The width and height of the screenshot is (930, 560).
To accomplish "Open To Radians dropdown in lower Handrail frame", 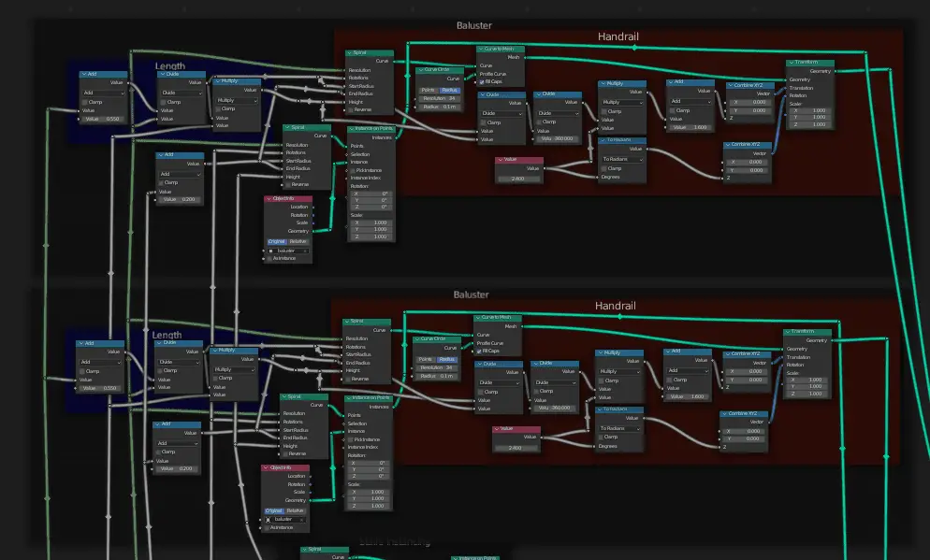I will (619, 428).
